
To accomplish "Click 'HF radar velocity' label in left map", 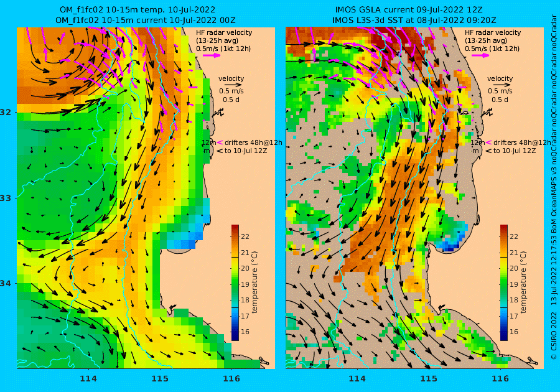I will pos(224,32).
